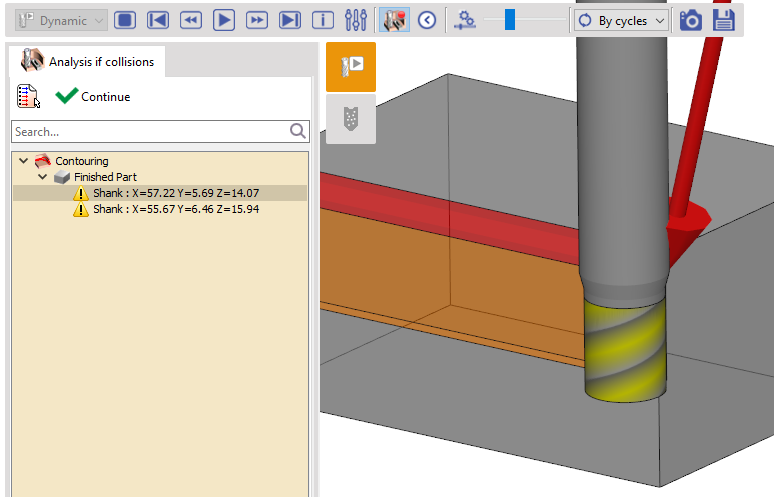Skip to the simulation end
This screenshot has height=497, width=774.
pos(289,20)
